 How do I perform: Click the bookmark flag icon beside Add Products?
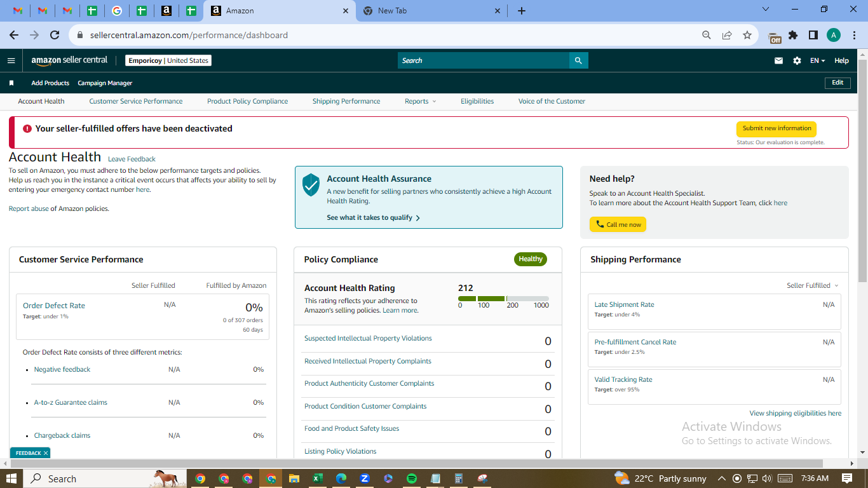[11, 83]
